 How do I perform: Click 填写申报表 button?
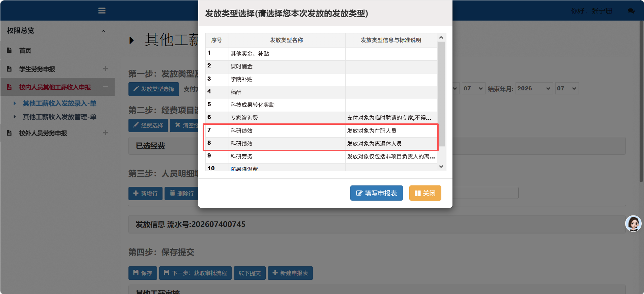coord(376,193)
